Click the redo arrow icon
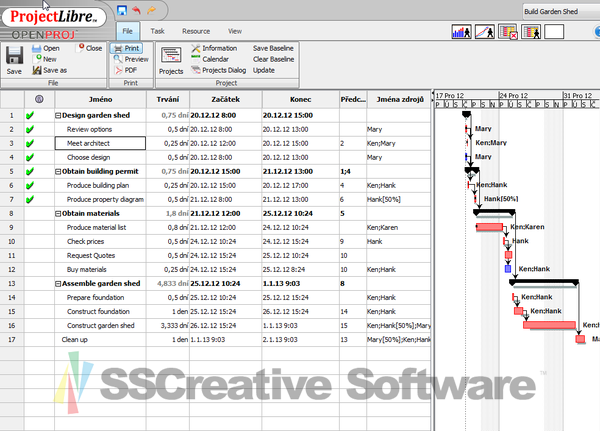Screen dimensions: 600x431 [x=151, y=10]
